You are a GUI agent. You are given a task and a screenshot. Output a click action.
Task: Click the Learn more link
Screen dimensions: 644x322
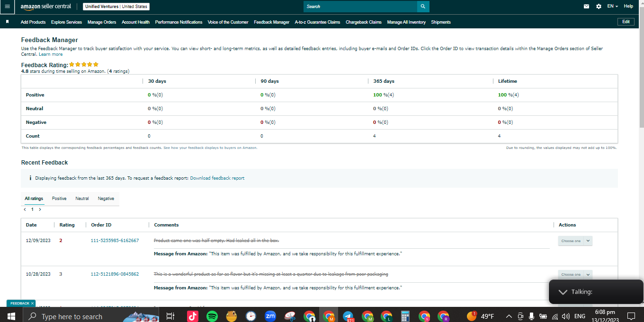pyautogui.click(x=51, y=54)
